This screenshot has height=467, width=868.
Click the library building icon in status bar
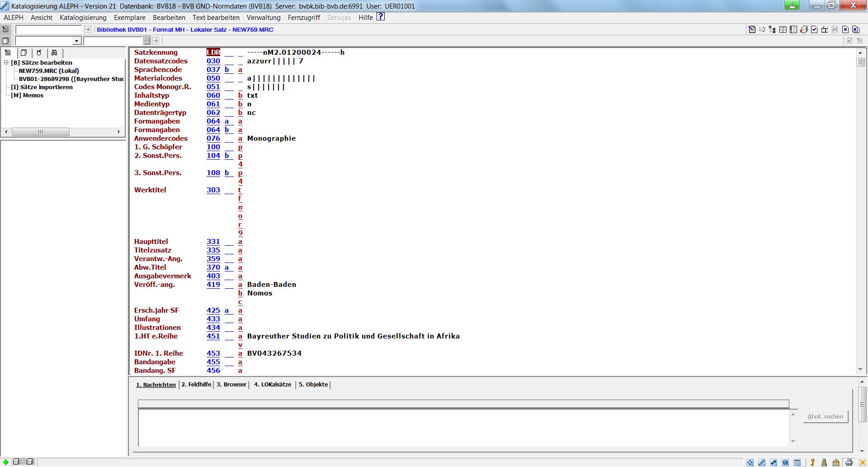pyautogui.click(x=836, y=462)
